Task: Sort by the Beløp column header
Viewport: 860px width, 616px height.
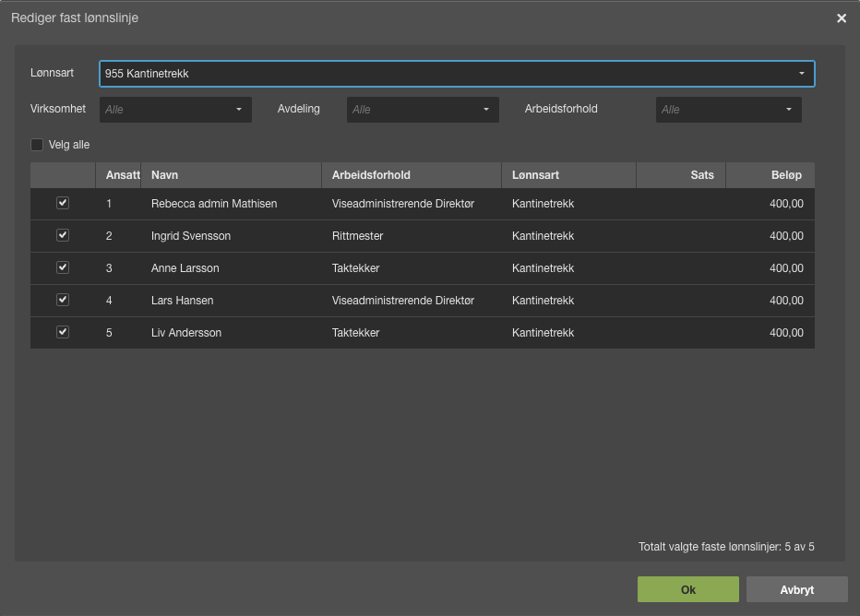Action: [x=770, y=175]
